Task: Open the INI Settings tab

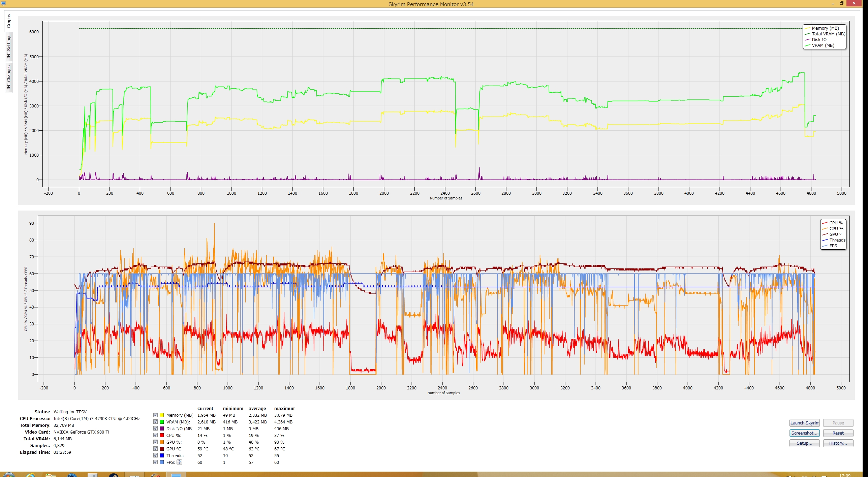Action: [x=9, y=47]
